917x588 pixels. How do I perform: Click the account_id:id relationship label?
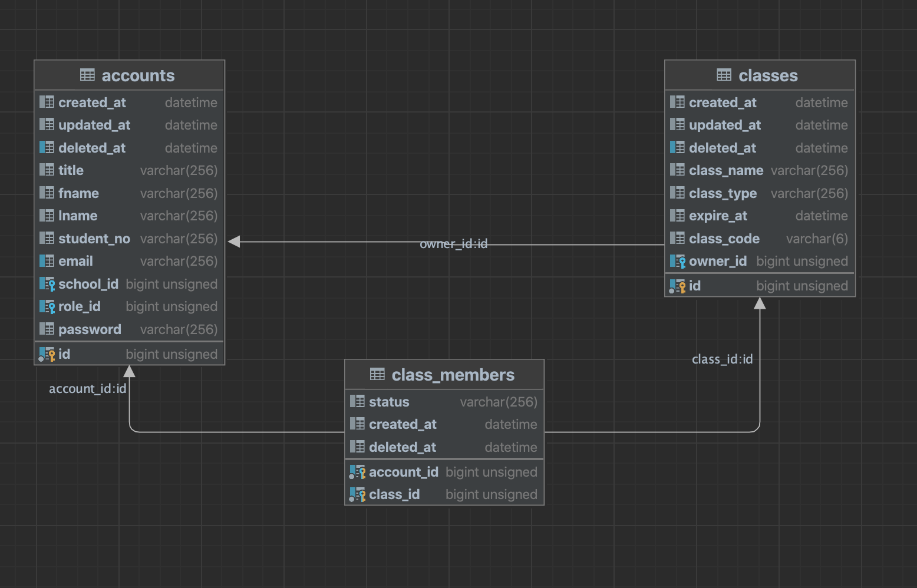[x=88, y=388]
